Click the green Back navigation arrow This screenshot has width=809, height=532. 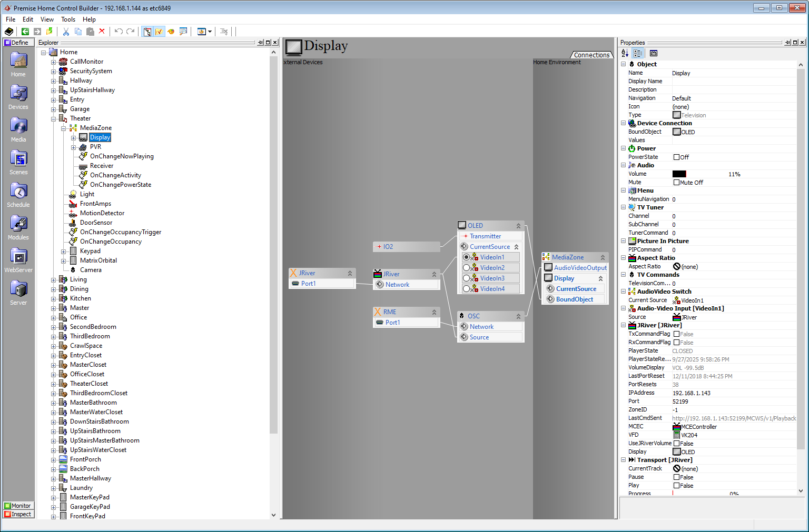click(x=24, y=32)
